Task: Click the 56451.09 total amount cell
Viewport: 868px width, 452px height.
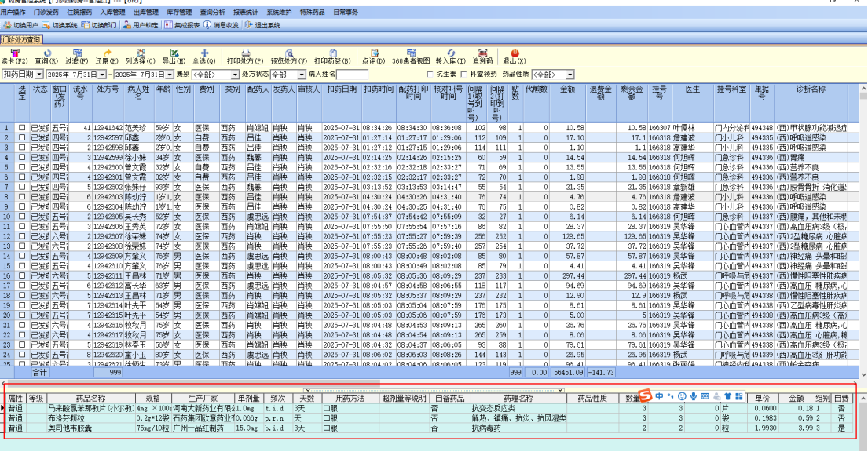Action: click(567, 373)
